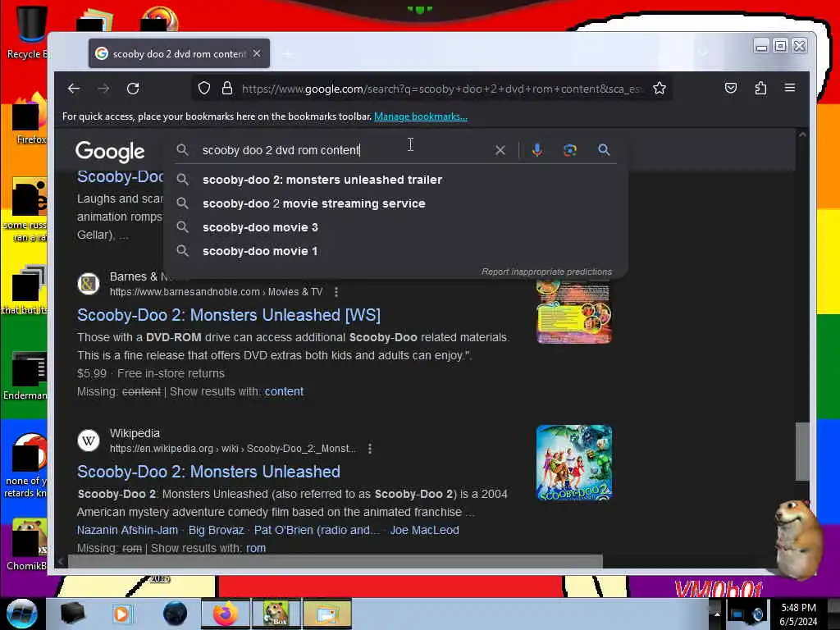Screen dimensions: 840x630
Task: Open Pat O'Brien link
Action: 317,530
